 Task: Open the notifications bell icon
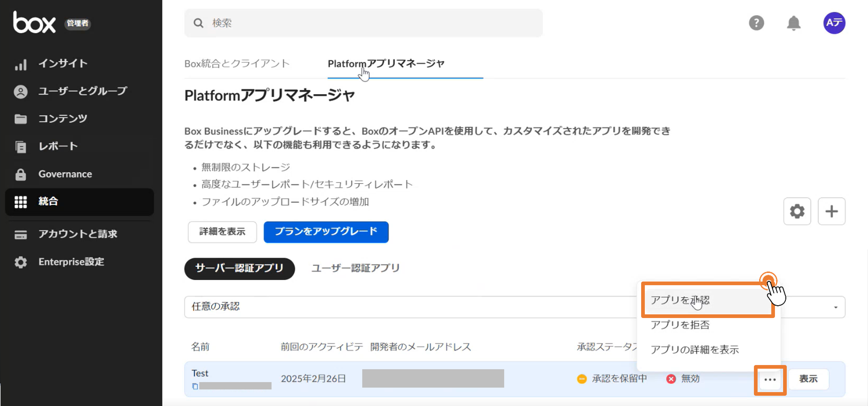794,23
